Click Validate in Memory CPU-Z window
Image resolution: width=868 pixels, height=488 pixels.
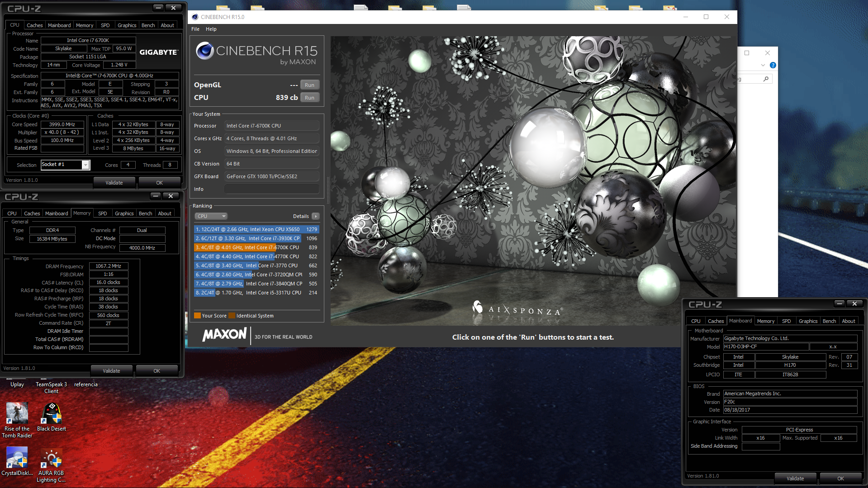111,371
